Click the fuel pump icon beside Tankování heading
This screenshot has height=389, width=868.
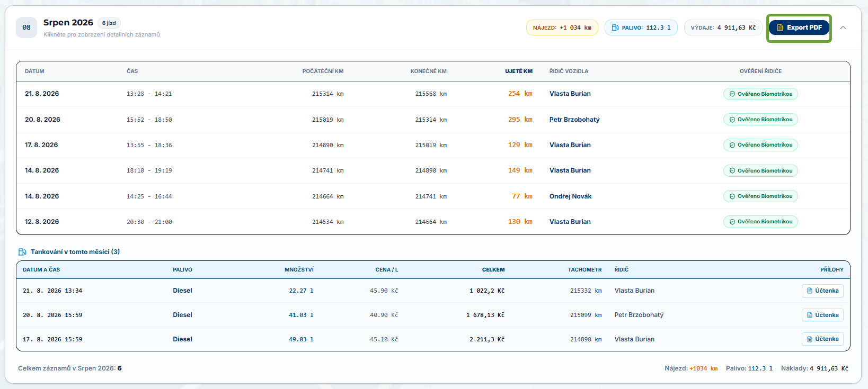pyautogui.click(x=22, y=252)
